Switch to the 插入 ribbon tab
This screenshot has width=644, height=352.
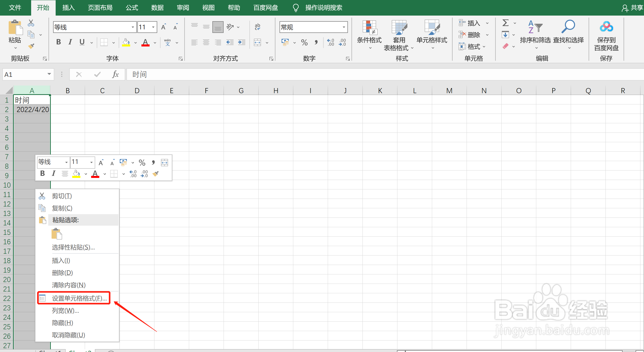coord(68,8)
